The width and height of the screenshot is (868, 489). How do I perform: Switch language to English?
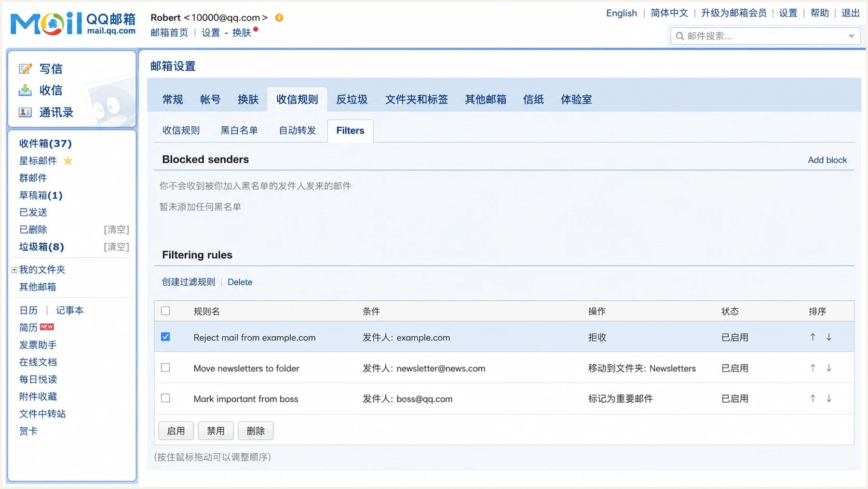[x=621, y=13]
